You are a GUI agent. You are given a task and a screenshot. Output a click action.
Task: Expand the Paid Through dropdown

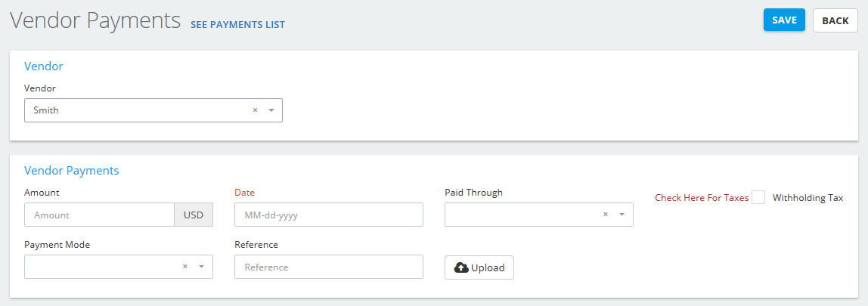point(622,215)
